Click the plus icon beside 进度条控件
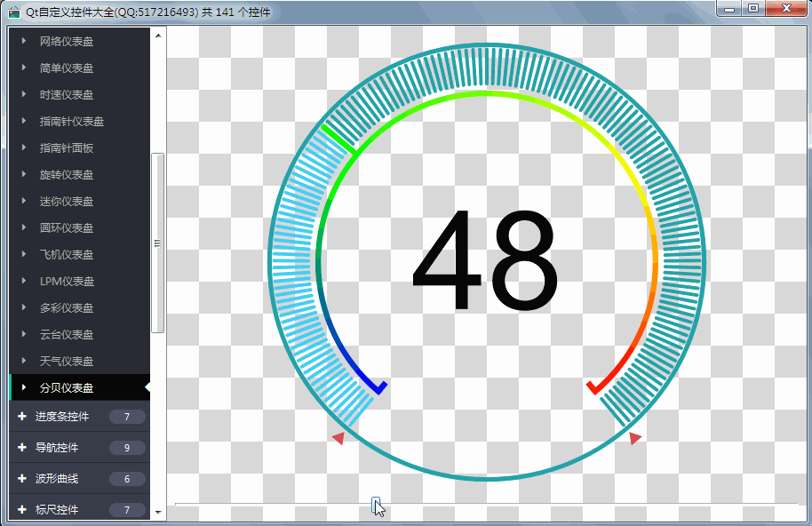Viewport: 812px width, 526px height. point(21,417)
